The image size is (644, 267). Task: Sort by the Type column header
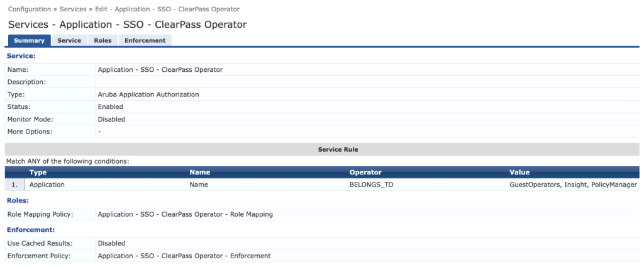(38, 172)
